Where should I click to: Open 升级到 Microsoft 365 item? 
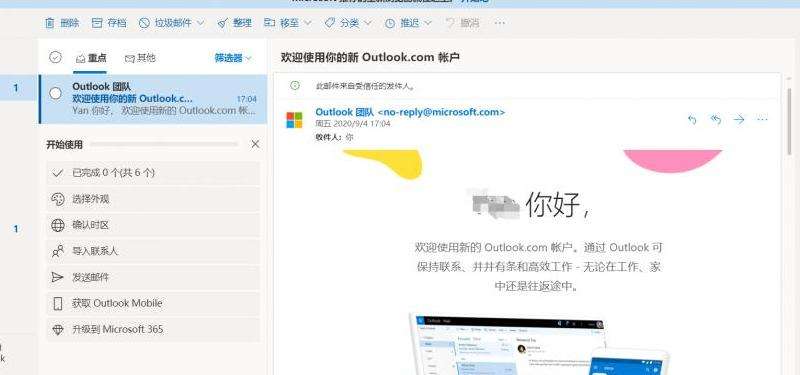point(153,330)
